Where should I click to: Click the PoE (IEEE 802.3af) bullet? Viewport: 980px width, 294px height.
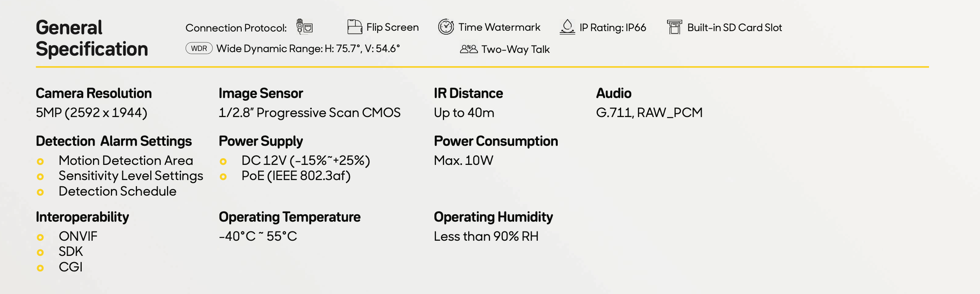pos(223,177)
